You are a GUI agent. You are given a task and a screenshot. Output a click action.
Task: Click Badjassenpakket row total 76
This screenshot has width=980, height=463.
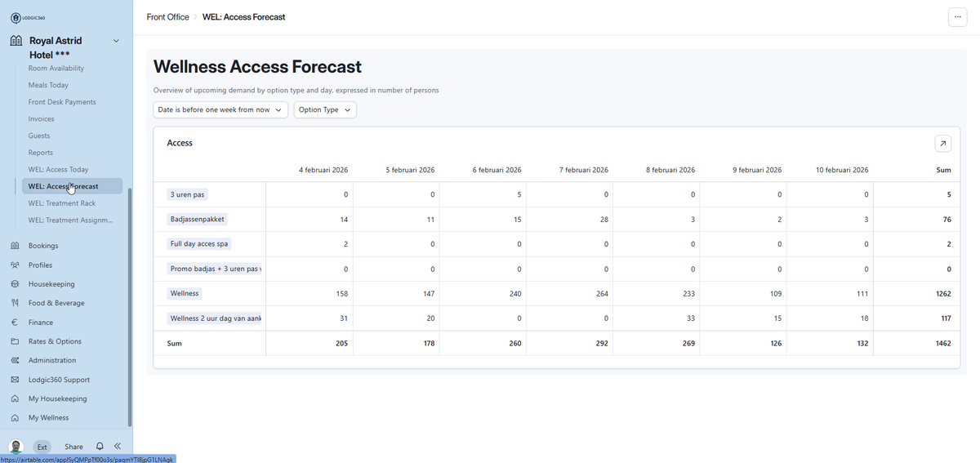[x=946, y=220]
